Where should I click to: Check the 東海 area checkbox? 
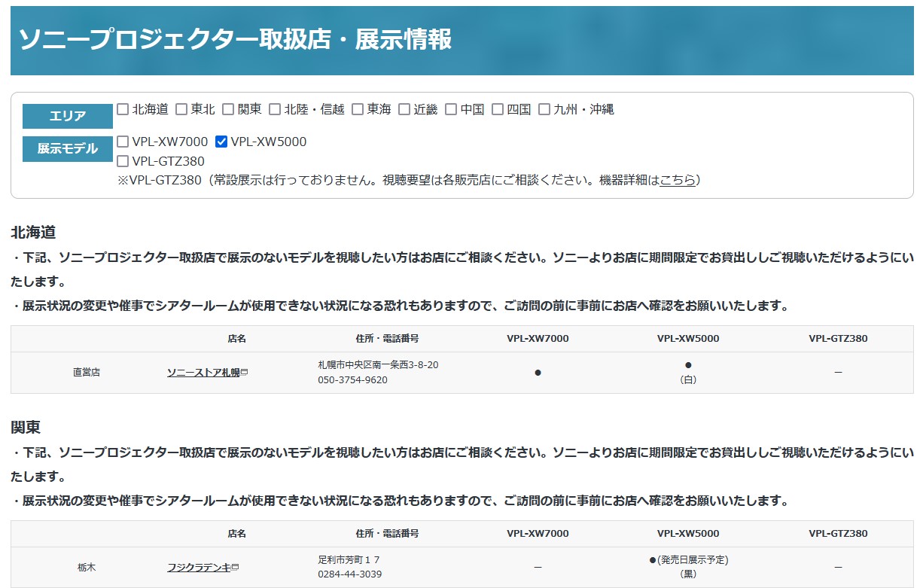358,110
